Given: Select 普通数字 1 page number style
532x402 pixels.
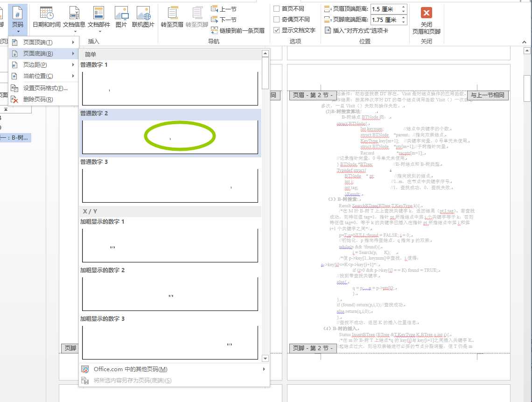Looking at the screenshot, I should pos(170,84).
